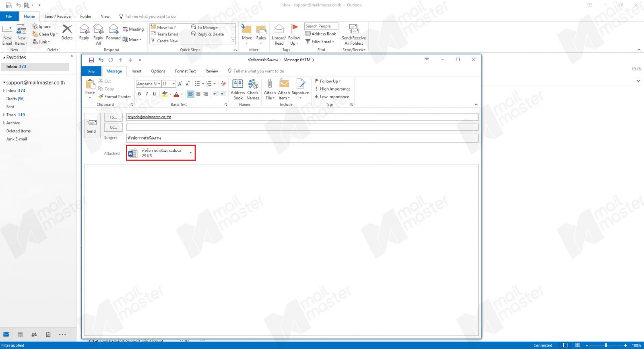Open the Options tab in message window

tap(158, 71)
